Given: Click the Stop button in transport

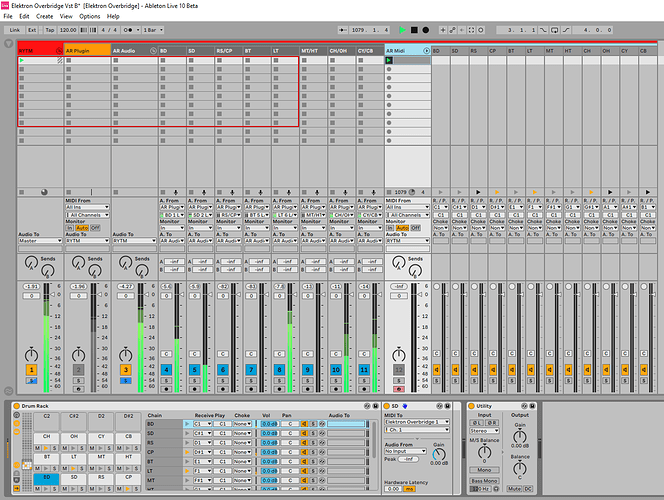Looking at the screenshot, I should coord(414,30).
